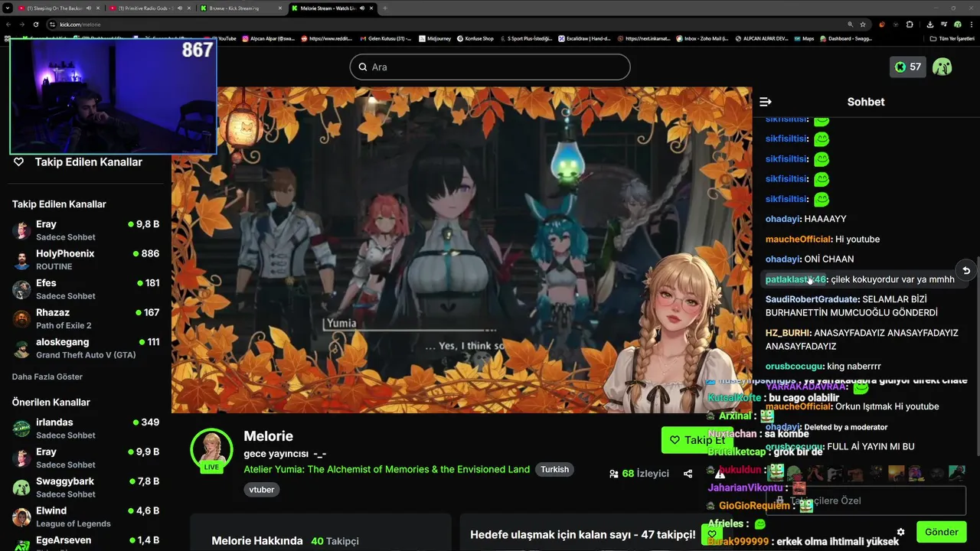Open the Excalidraw bookmark

pyautogui.click(x=583, y=38)
